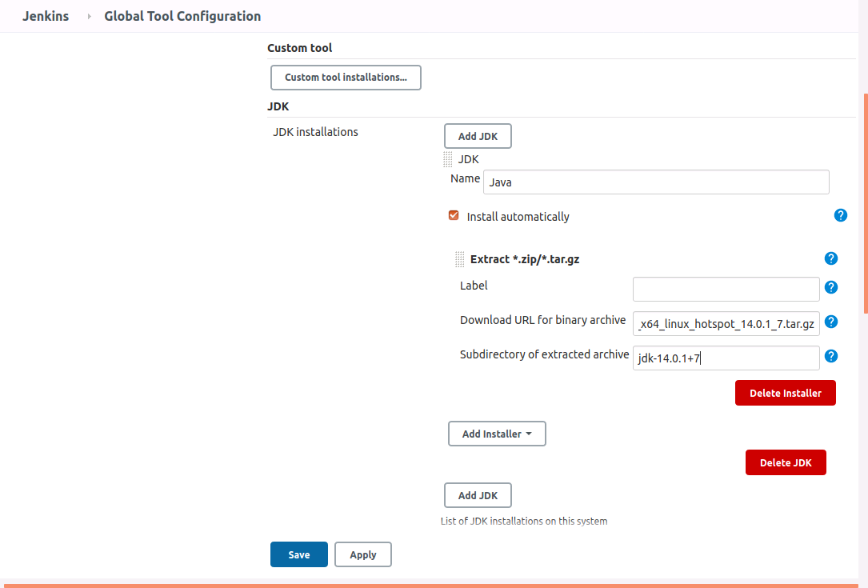
Task: Grab the JDK section drag handle
Action: click(447, 159)
